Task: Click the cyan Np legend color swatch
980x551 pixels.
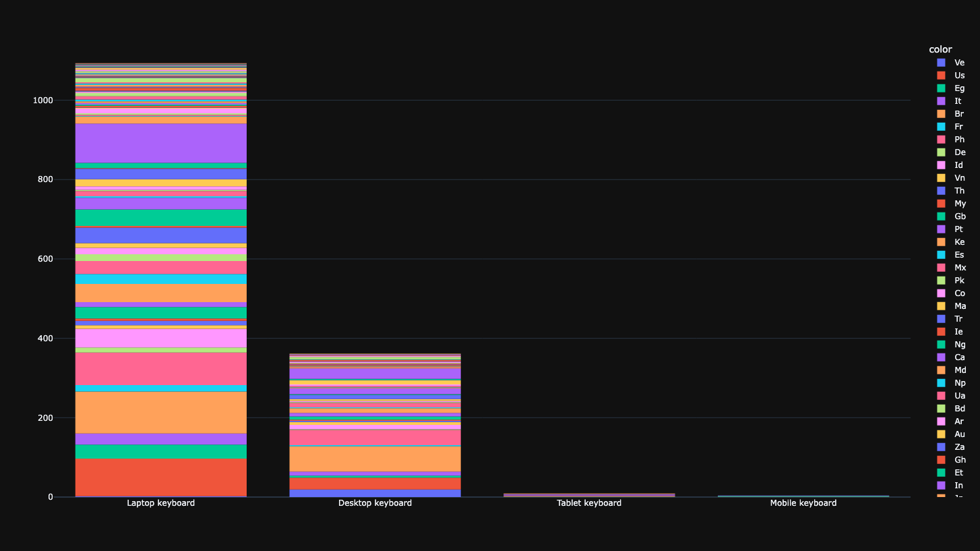Action: [941, 383]
